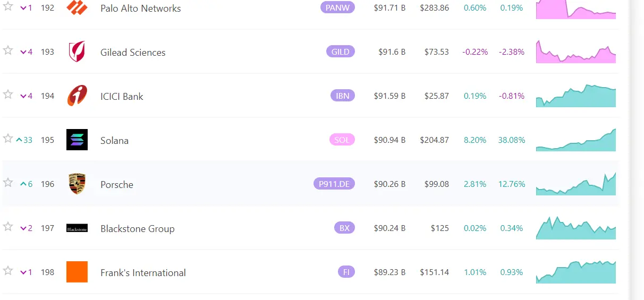Open the Solana 30-day price chart

(576, 141)
